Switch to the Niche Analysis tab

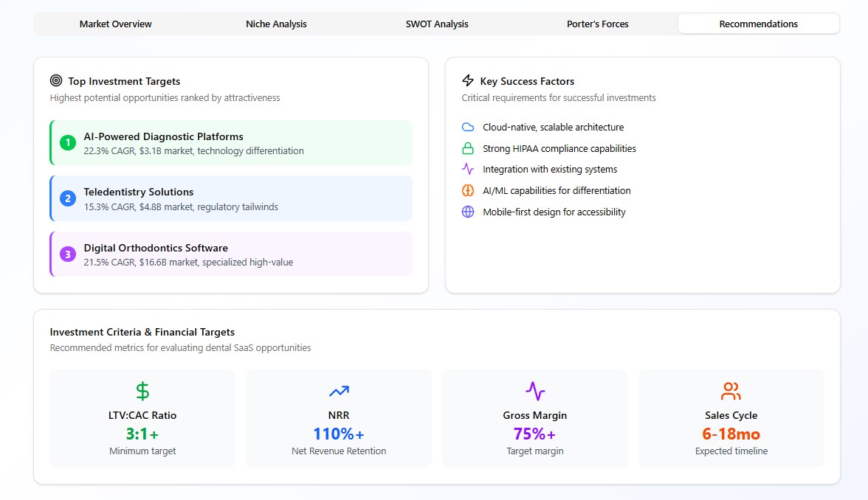click(276, 24)
